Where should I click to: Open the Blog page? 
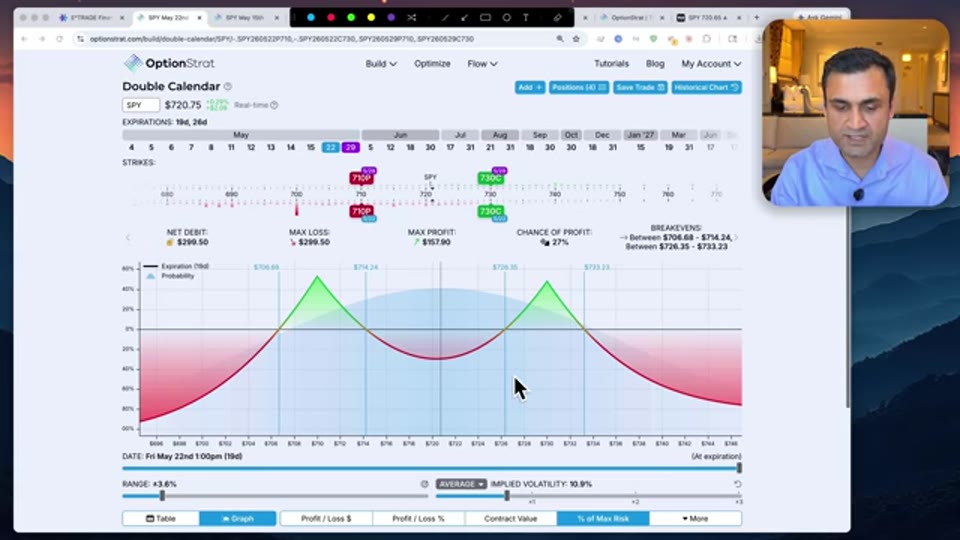(x=654, y=64)
